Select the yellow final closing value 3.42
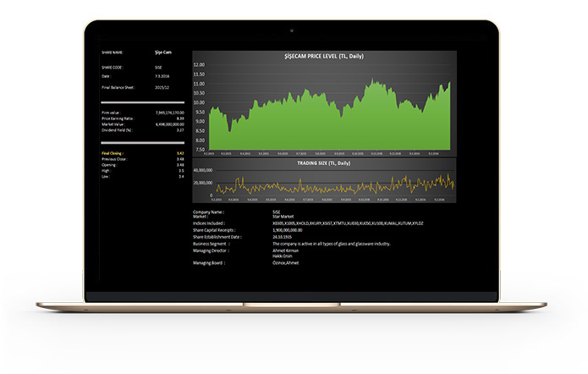588x374 pixels. coord(180,153)
